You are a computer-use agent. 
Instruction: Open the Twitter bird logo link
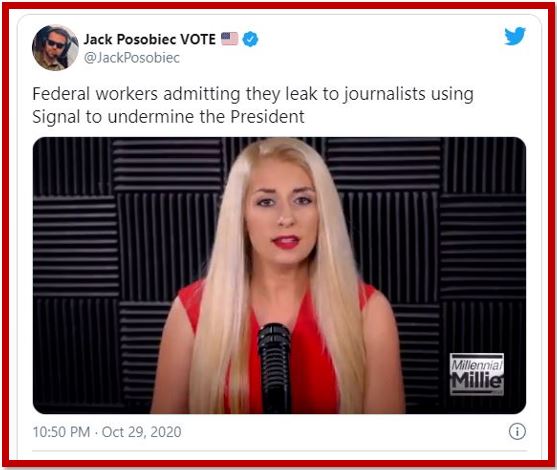point(515,36)
